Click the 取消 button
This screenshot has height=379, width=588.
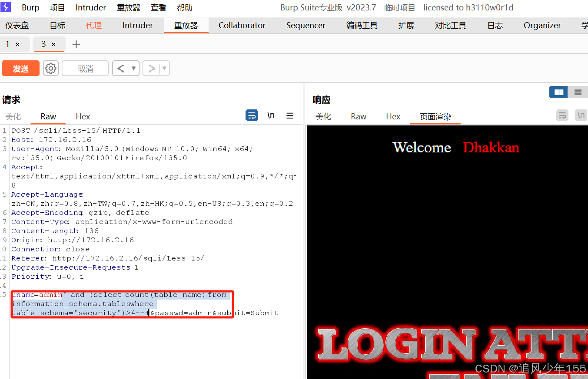pyautogui.click(x=85, y=69)
